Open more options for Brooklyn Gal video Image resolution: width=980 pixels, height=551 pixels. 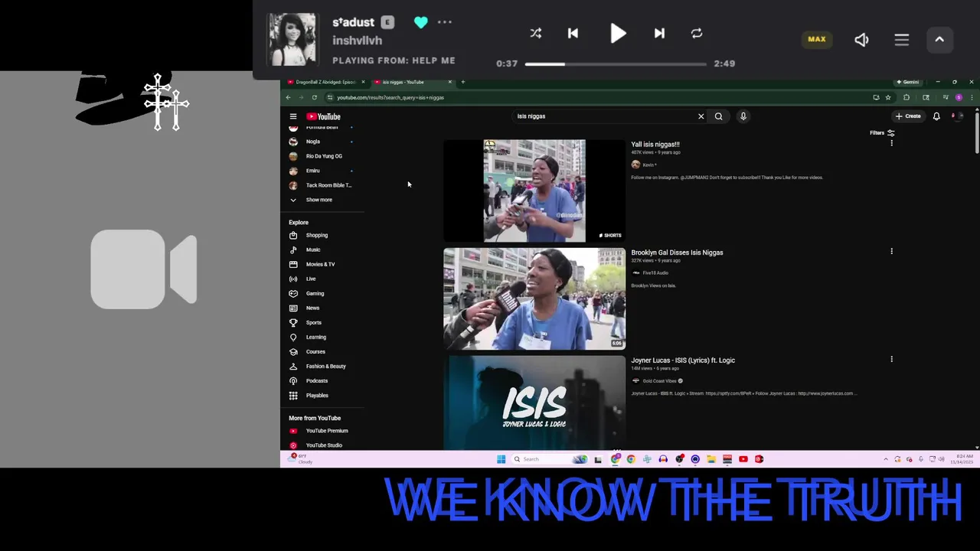click(891, 251)
